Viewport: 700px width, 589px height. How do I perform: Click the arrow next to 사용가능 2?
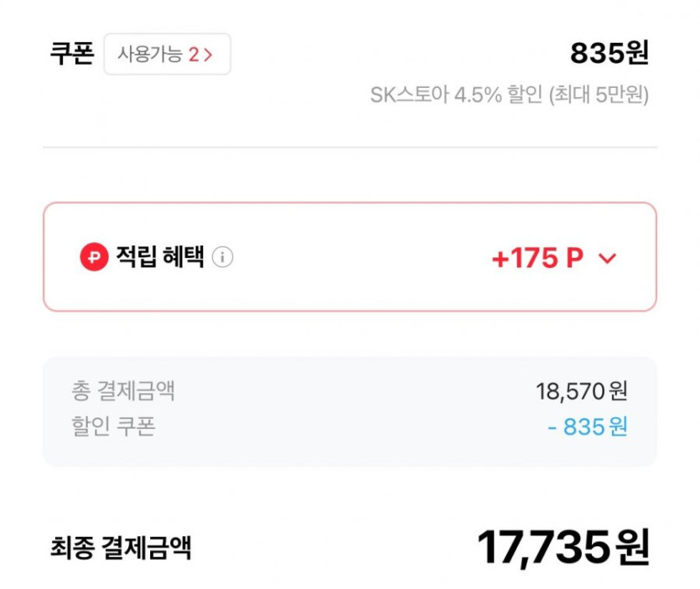(x=208, y=55)
